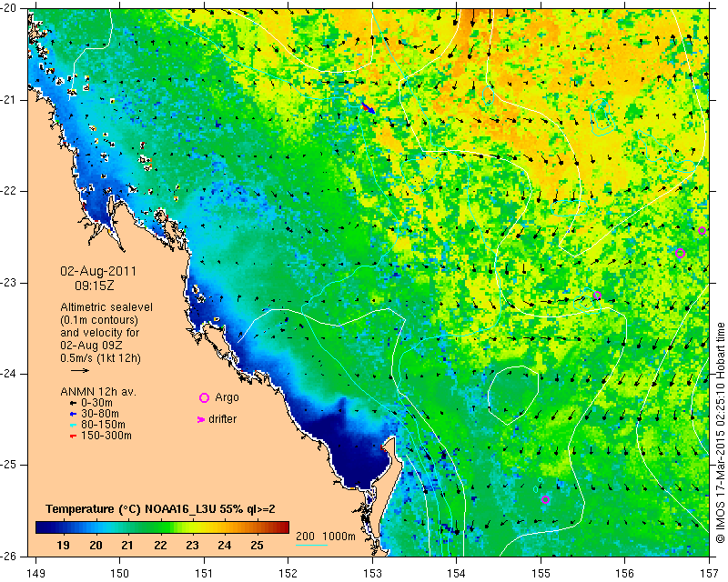Click the latitude axis label -20
Screen dimensions: 728x582
coord(8,8)
